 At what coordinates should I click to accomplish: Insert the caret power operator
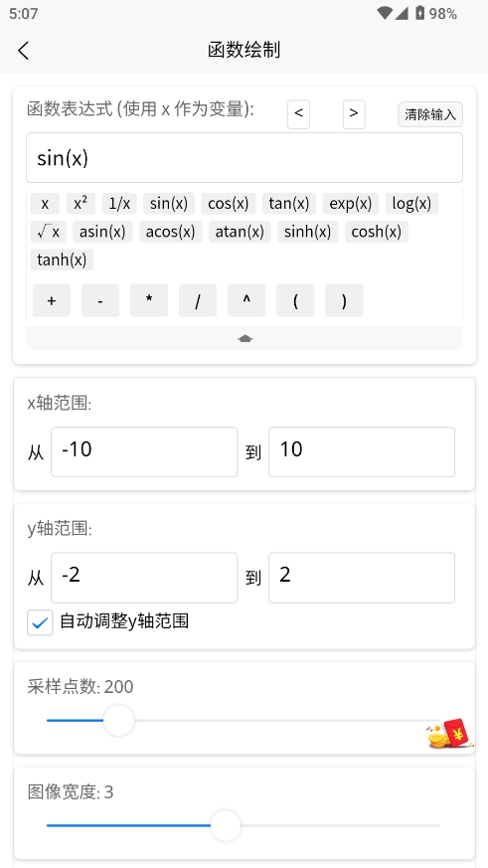pos(246,300)
